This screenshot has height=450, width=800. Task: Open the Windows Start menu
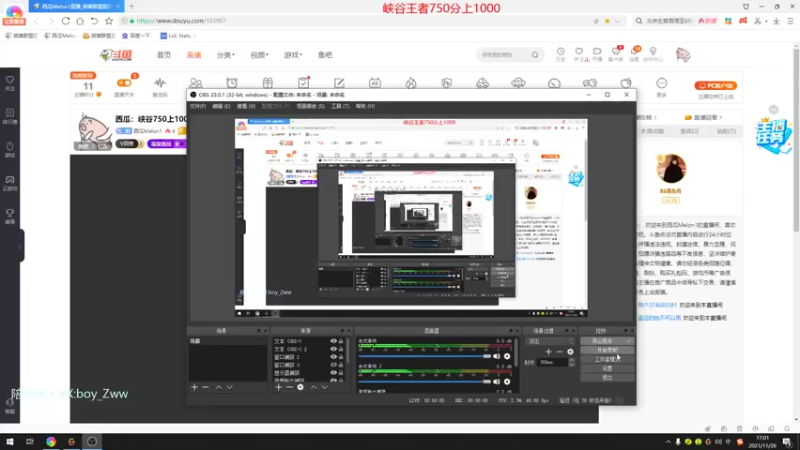pyautogui.click(x=10, y=441)
